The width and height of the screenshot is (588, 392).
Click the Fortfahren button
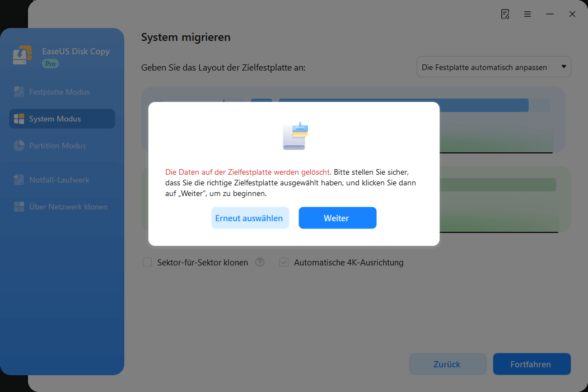531,364
